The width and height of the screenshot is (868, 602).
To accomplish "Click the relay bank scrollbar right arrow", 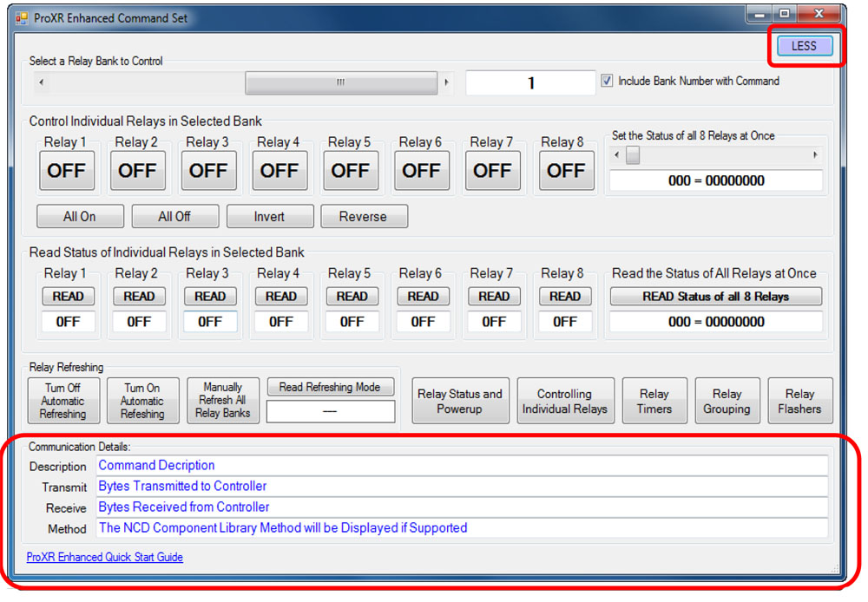I will click(x=446, y=82).
